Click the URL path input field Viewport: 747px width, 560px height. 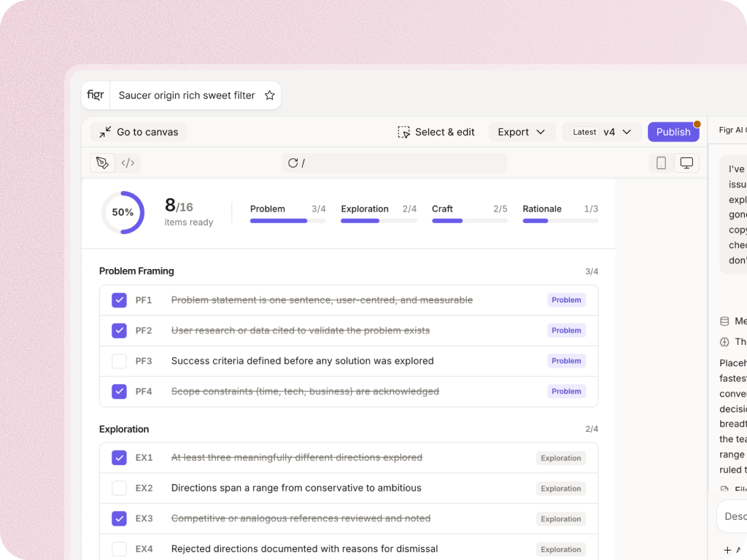coord(395,163)
